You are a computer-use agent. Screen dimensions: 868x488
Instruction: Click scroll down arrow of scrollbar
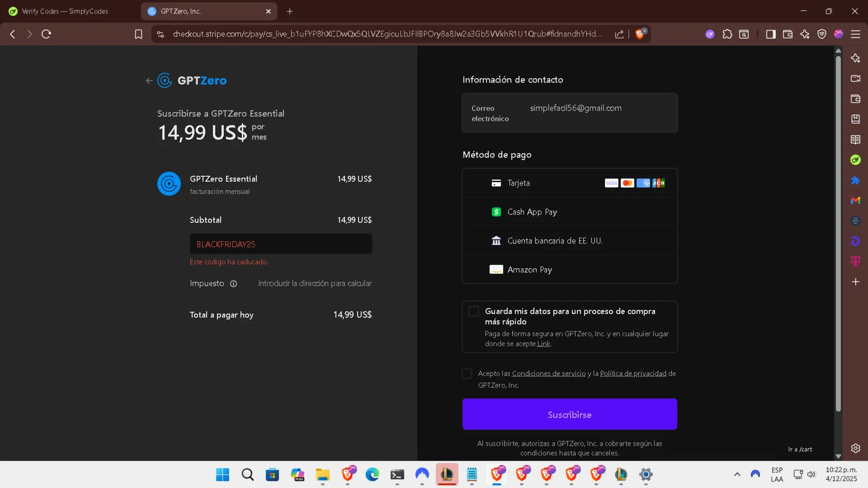[838, 456]
